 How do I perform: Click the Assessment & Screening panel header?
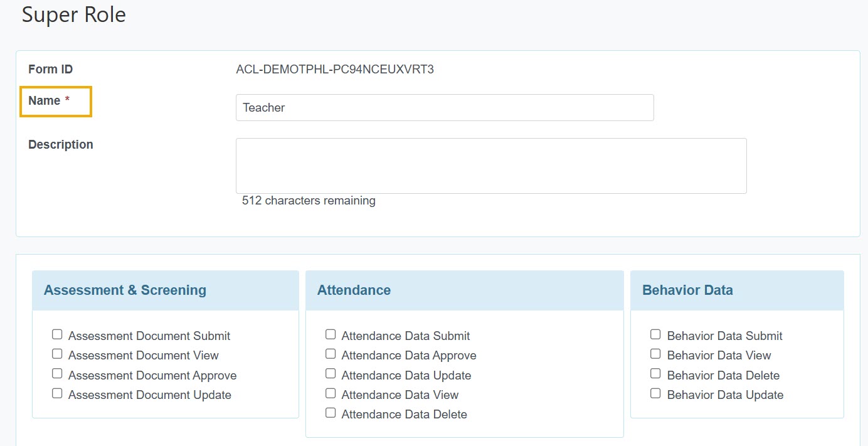[125, 290]
